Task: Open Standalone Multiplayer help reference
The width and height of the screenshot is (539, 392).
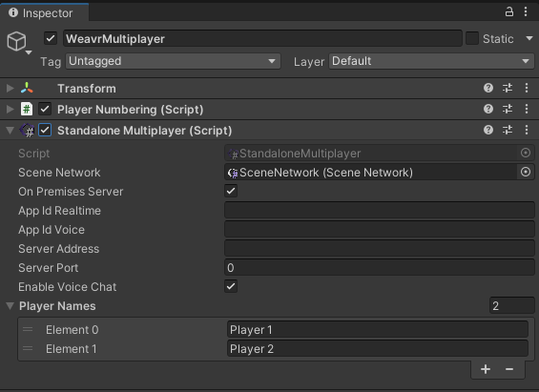Action: [488, 130]
